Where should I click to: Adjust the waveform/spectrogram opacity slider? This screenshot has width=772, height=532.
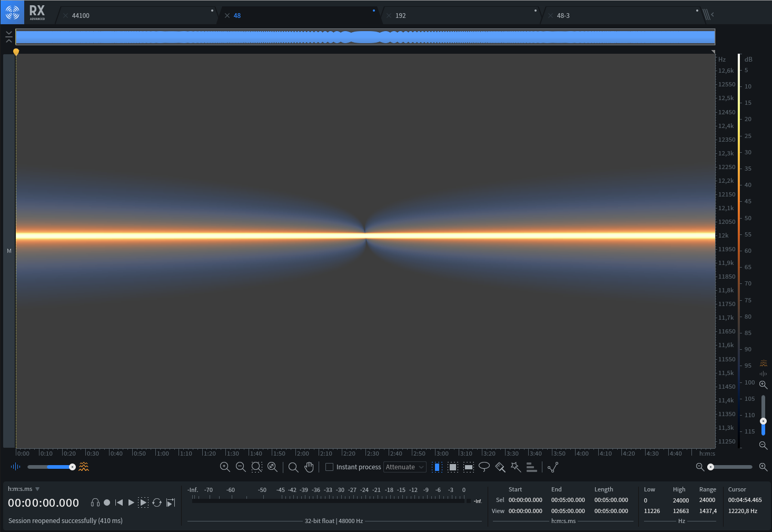click(x=52, y=467)
